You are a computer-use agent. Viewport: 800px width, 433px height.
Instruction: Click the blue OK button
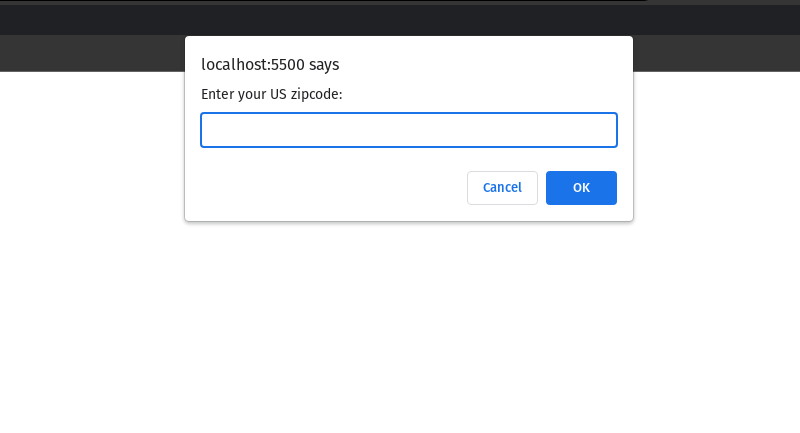pos(581,188)
